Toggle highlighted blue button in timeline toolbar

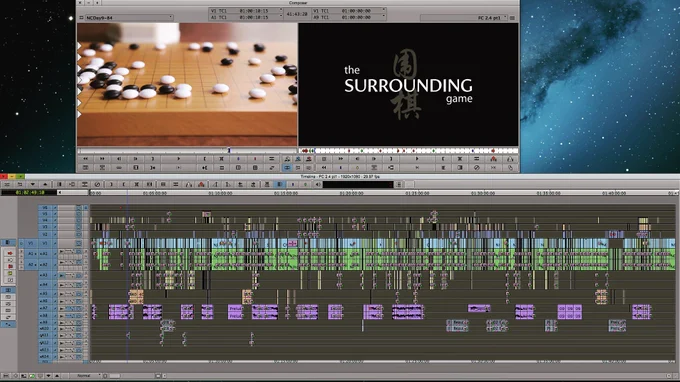(280, 184)
